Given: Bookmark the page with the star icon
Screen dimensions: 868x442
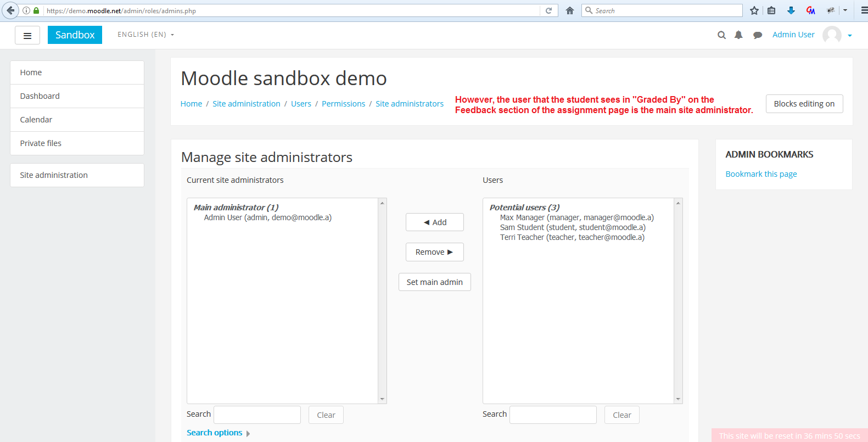Looking at the screenshot, I should [754, 10].
